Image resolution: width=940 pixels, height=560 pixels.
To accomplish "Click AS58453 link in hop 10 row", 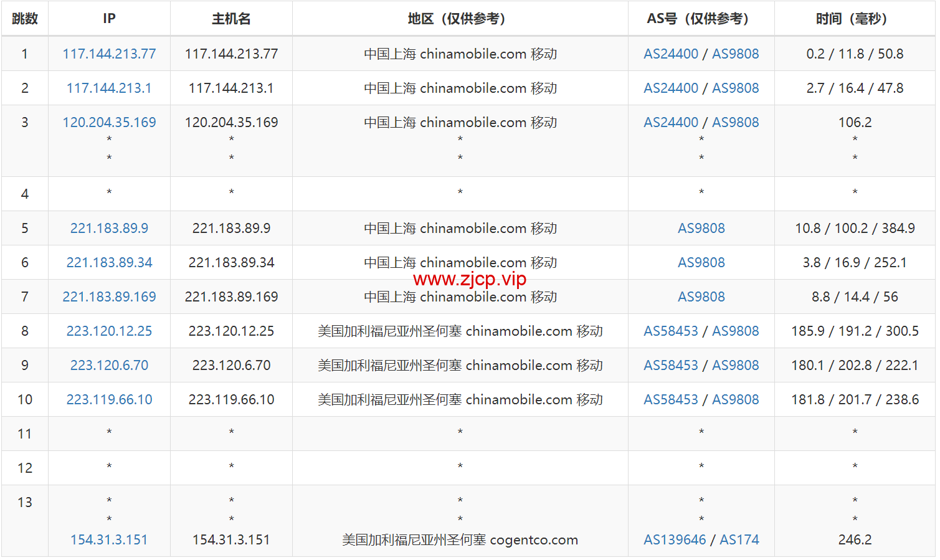I will pyautogui.click(x=671, y=400).
